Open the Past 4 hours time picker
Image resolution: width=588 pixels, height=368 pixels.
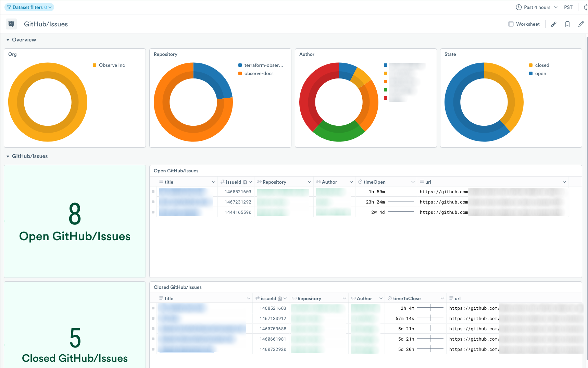(x=537, y=7)
